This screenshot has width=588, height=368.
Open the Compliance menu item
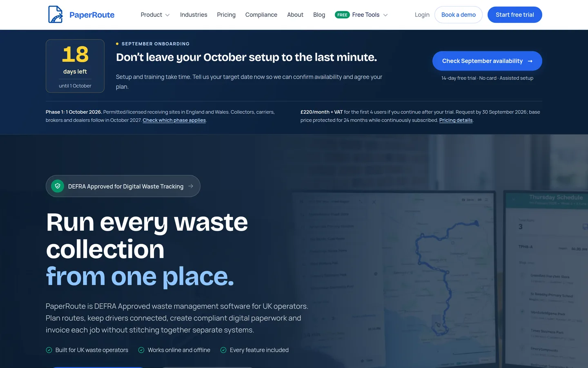coord(261,15)
